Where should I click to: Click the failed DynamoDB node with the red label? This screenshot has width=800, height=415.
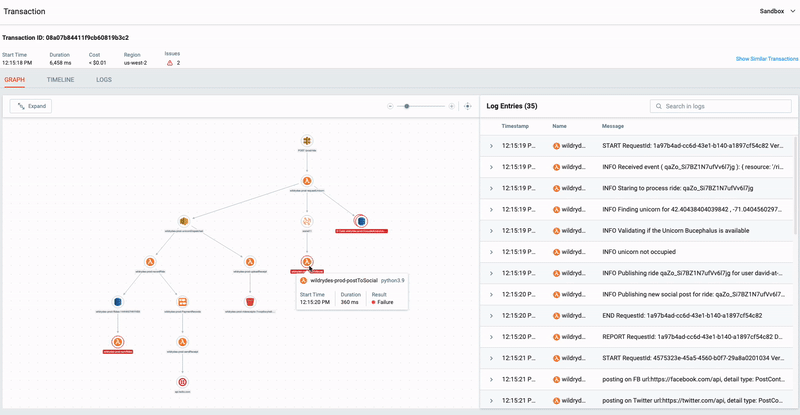coord(361,221)
